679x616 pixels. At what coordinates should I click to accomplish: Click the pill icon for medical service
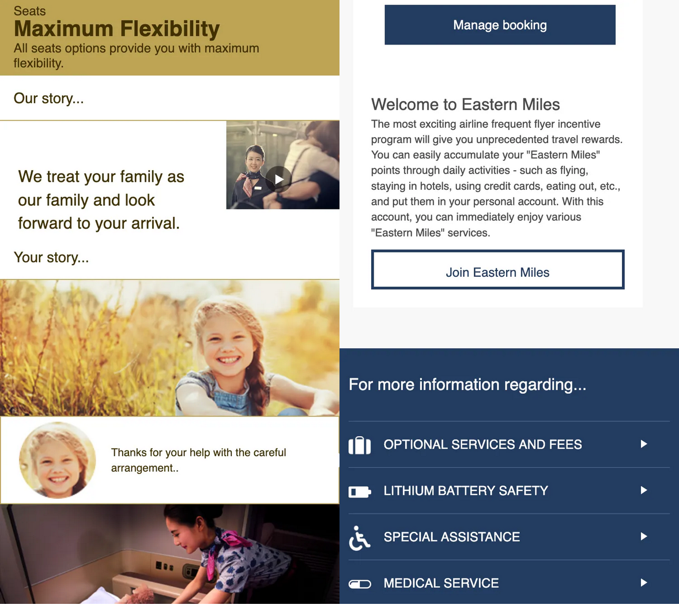pyautogui.click(x=360, y=584)
